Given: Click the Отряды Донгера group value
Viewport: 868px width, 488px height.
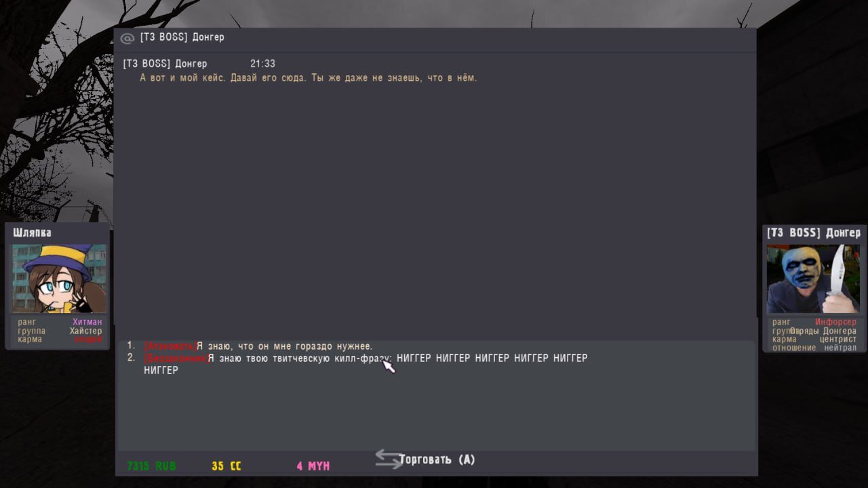Looking at the screenshot, I should pyautogui.click(x=823, y=331).
